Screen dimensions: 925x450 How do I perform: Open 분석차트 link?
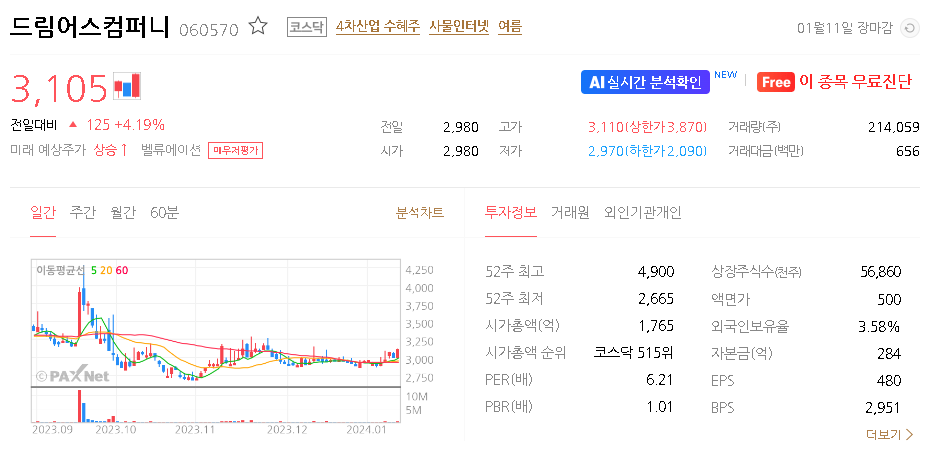419,212
